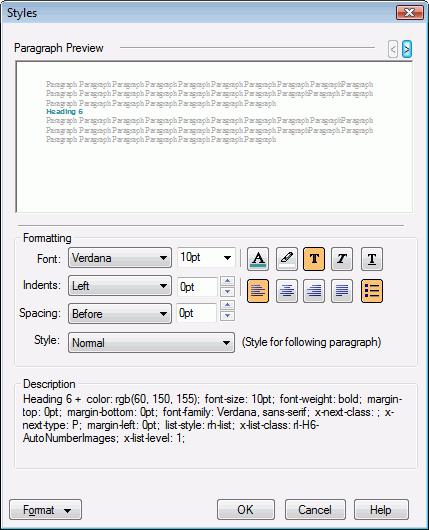Select the center alignment icon

(x=287, y=291)
